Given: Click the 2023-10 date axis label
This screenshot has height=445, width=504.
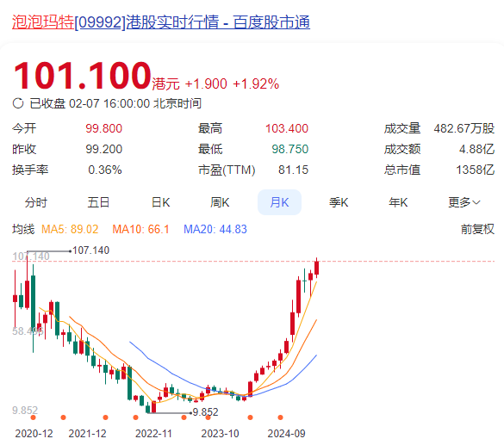Looking at the screenshot, I should [x=221, y=434].
